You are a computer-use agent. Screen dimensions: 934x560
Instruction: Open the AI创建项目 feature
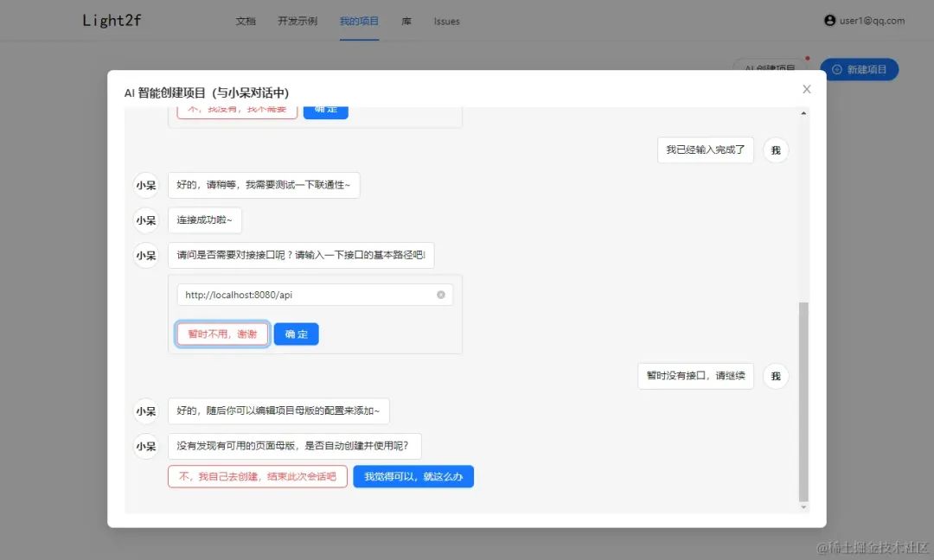click(769, 67)
